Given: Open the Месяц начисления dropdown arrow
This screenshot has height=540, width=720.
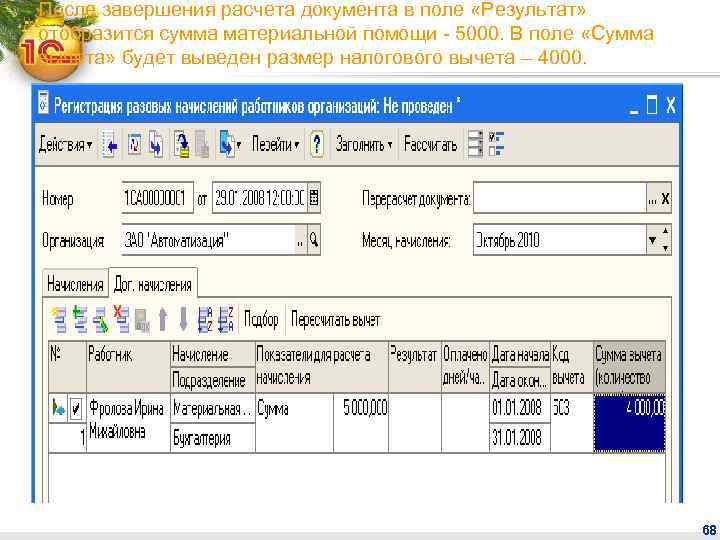Looking at the screenshot, I should point(652,240).
